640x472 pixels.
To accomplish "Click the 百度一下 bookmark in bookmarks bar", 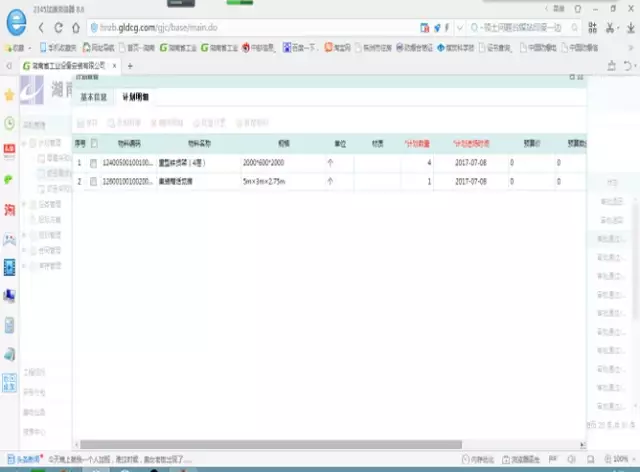I will pos(300,47).
